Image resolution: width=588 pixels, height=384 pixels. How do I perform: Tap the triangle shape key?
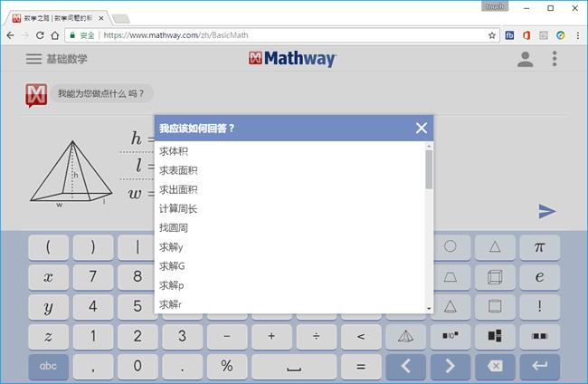pos(495,247)
